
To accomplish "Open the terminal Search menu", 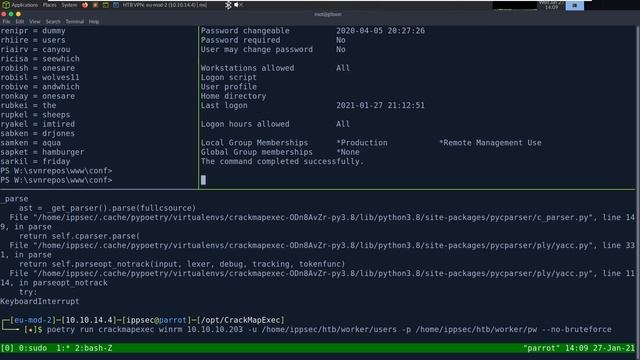I will [53, 22].
